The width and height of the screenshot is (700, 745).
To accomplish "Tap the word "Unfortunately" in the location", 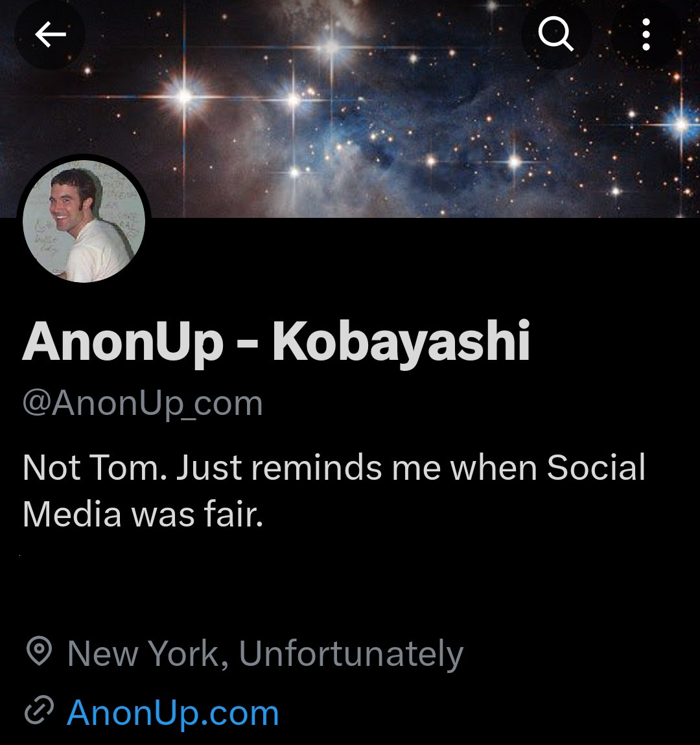I will point(351,653).
